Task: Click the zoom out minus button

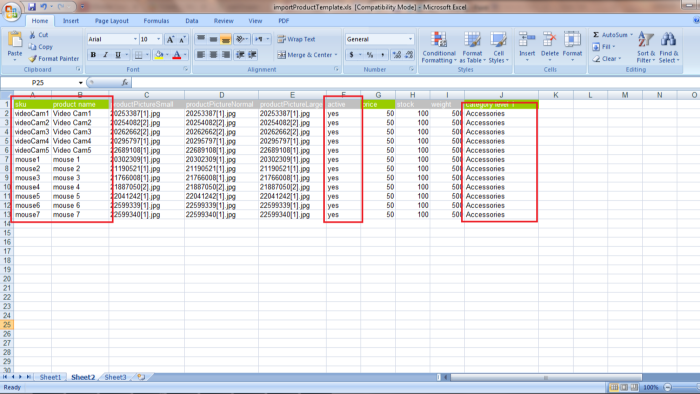Action: point(667,387)
